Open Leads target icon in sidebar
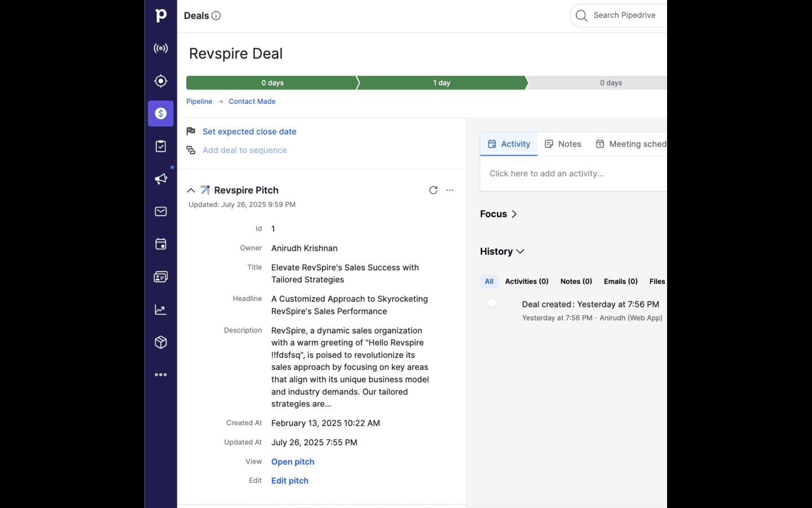This screenshot has height=508, width=812. click(x=161, y=81)
